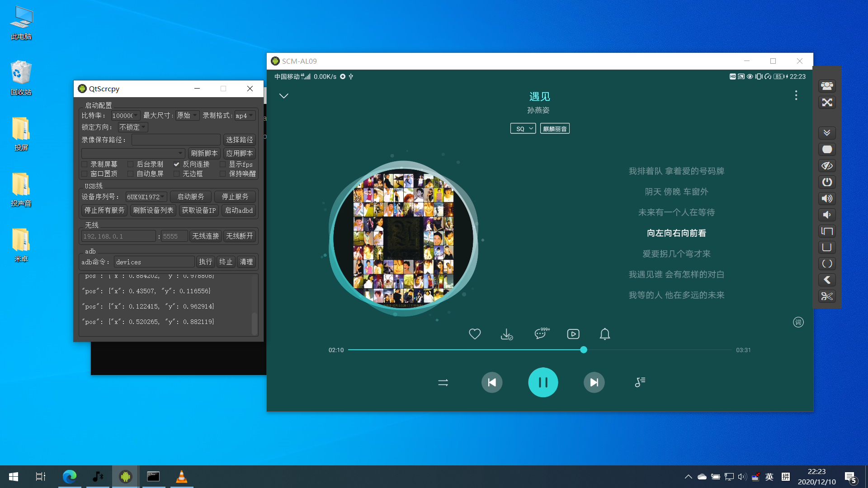Open the script selection dropdown
This screenshot has width=868, height=488.
tap(133, 153)
